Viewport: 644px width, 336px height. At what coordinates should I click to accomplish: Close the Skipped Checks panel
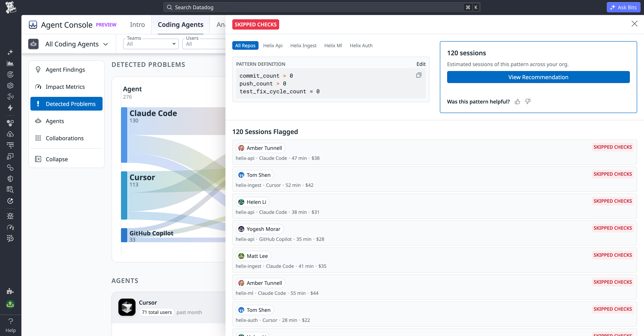[x=634, y=24]
